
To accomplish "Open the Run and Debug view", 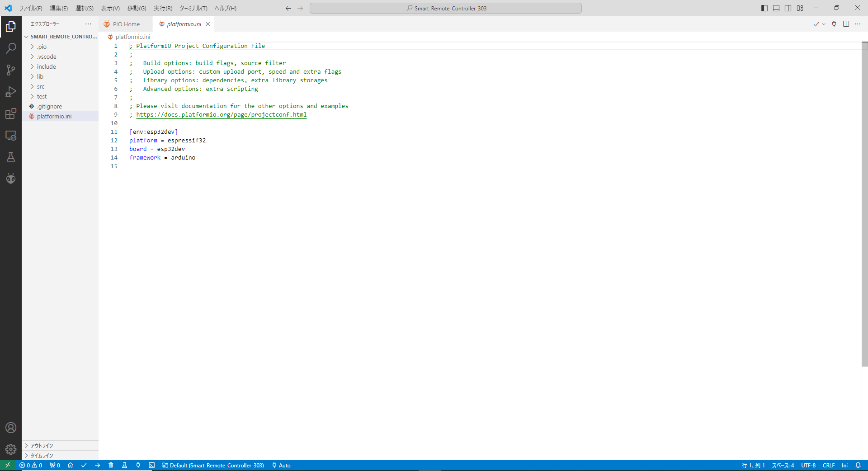I will pyautogui.click(x=11, y=92).
